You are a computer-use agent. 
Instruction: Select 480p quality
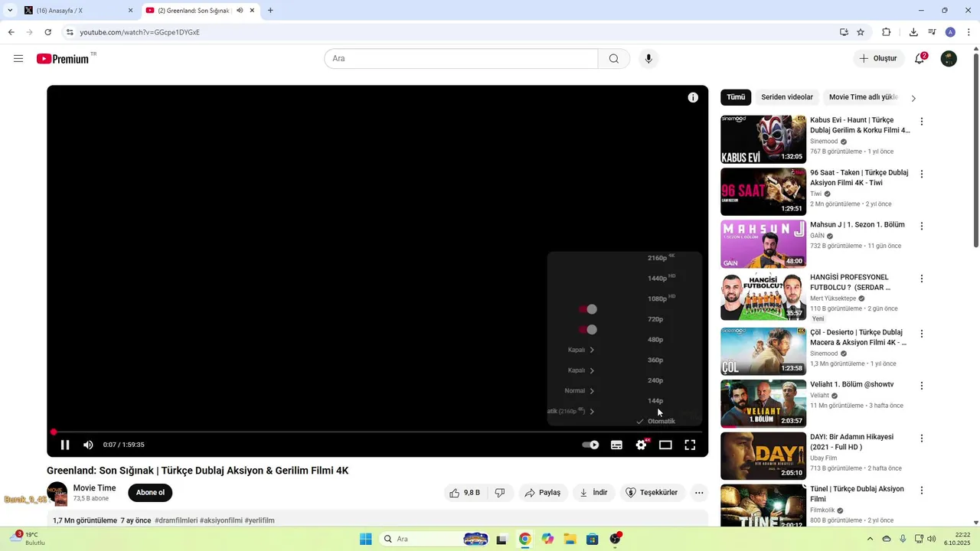(x=655, y=340)
